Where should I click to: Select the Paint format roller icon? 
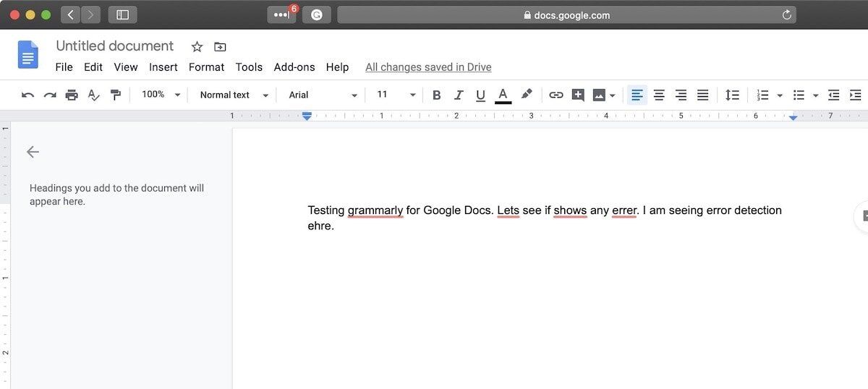coord(116,95)
